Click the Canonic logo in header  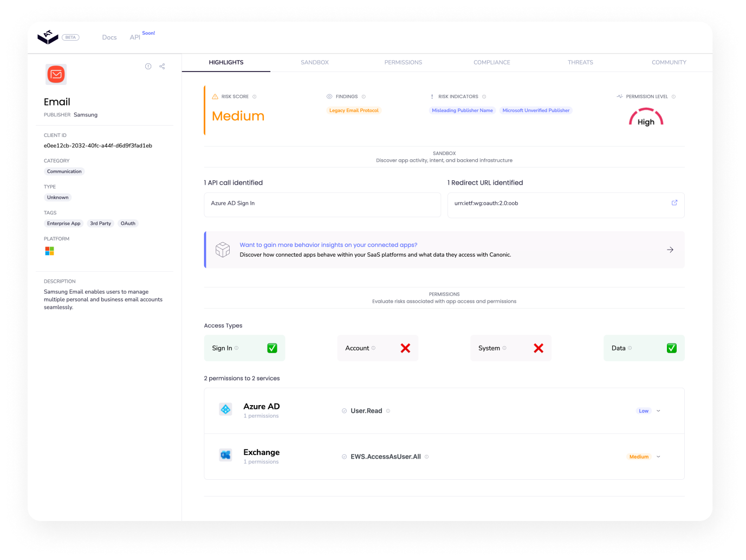click(48, 37)
